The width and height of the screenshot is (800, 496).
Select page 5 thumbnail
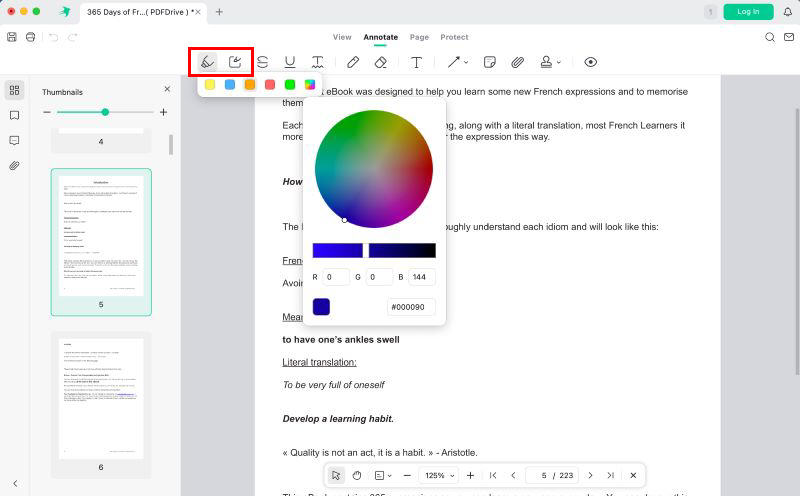pos(101,242)
